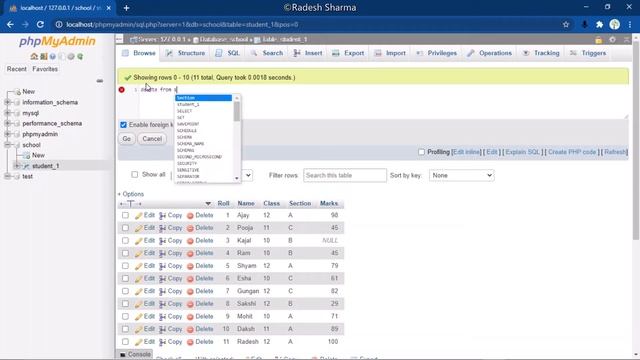This screenshot has height=360, width=640.
Task: Expand the information_schema database node
Action: (7, 102)
